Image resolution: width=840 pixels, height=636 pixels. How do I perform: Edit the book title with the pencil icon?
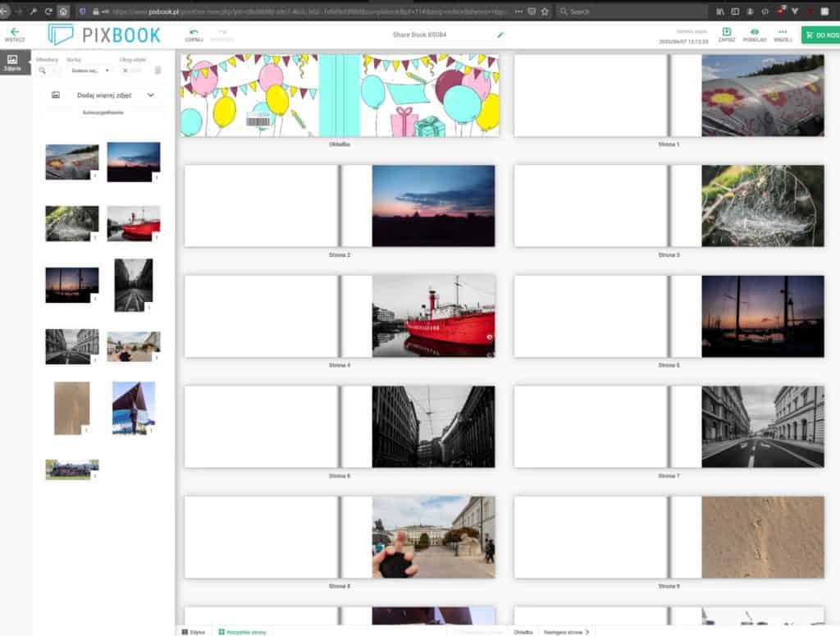[x=500, y=34]
